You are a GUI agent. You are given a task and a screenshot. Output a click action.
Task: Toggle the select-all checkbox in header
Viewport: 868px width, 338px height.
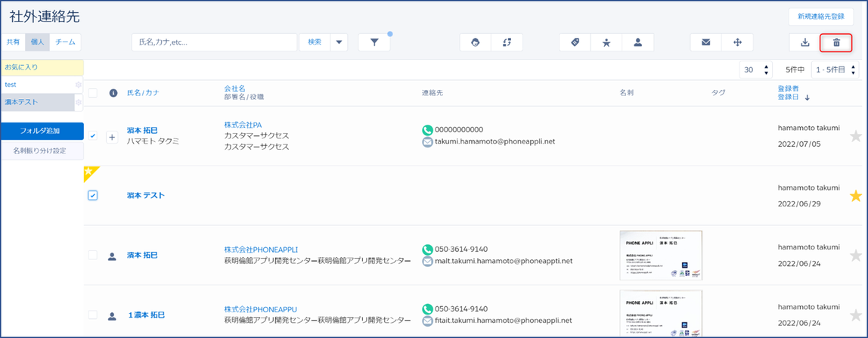click(x=93, y=93)
